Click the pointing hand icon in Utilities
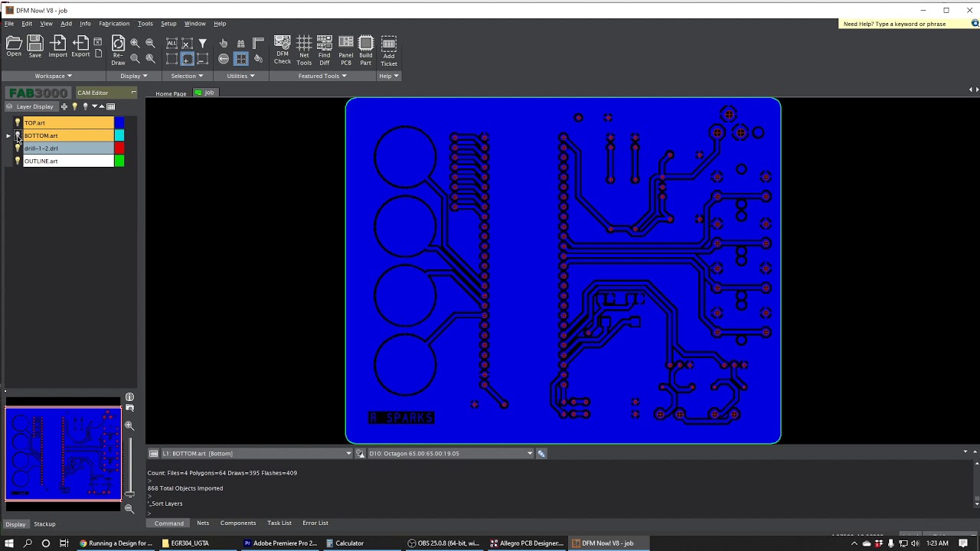The width and height of the screenshot is (980, 551). [x=224, y=44]
